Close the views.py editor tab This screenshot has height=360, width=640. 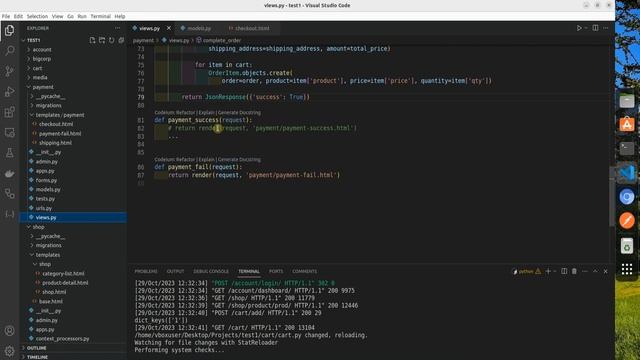[169, 28]
